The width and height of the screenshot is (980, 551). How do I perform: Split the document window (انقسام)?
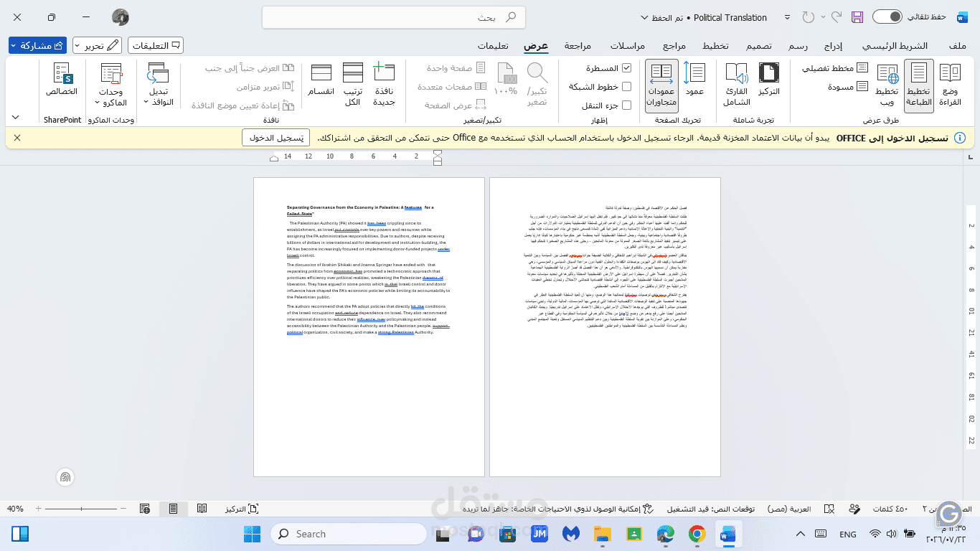[321, 79]
